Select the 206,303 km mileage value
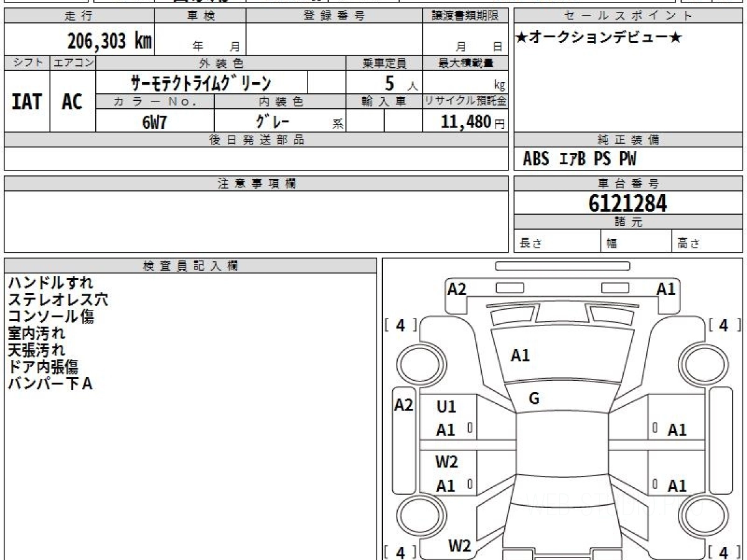Viewport: 747px width, 560px height. tap(110, 41)
